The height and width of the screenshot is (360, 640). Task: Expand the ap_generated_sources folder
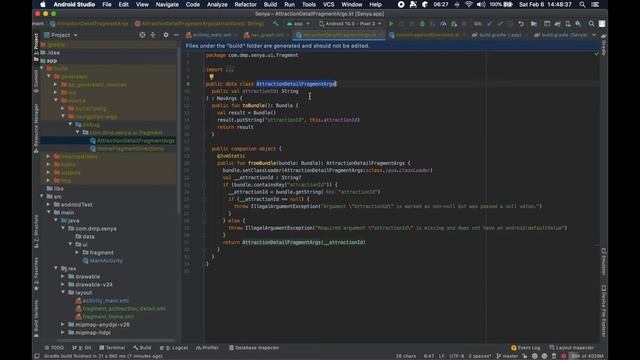click(56, 84)
